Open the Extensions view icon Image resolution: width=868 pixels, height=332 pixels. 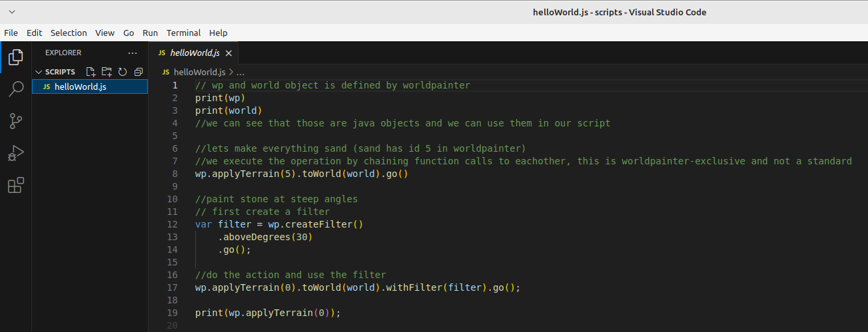click(x=15, y=186)
